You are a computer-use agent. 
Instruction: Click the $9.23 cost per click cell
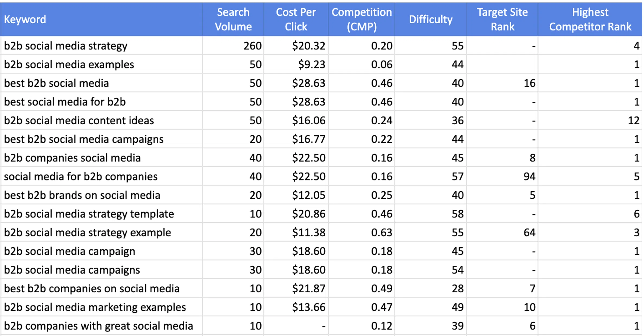point(296,64)
